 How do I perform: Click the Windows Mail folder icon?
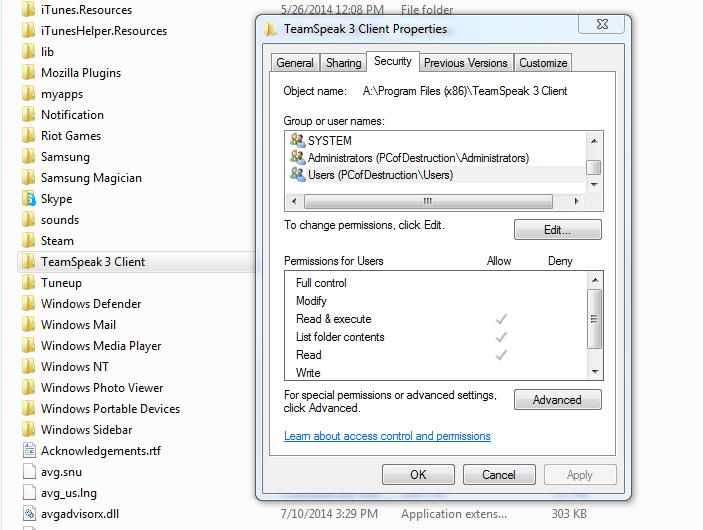pos(29,325)
